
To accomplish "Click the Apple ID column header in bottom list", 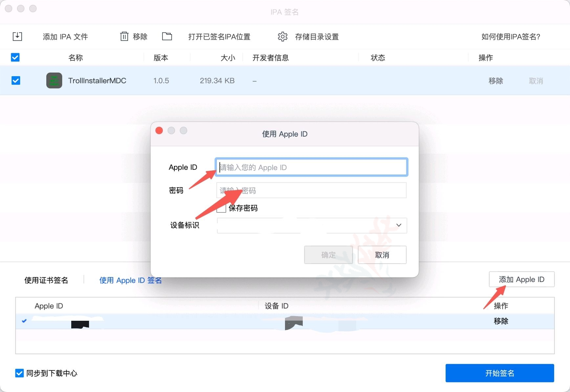I will pyautogui.click(x=49, y=306).
